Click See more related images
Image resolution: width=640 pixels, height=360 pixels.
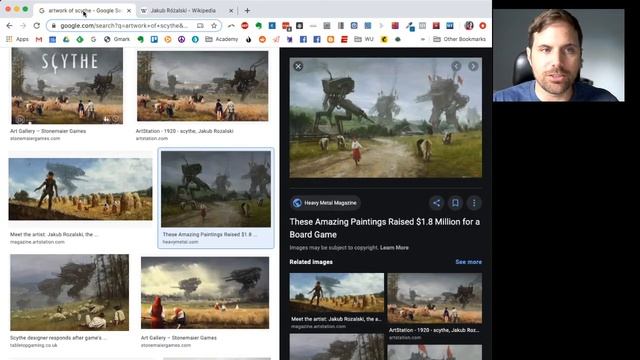click(469, 262)
